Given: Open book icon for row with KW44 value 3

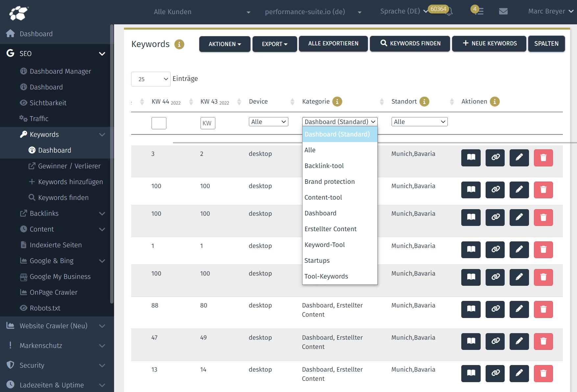Looking at the screenshot, I should pos(471,158).
